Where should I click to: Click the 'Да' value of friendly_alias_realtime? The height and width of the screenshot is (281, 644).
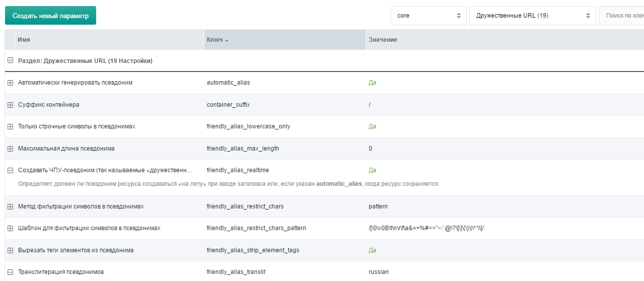pos(372,170)
